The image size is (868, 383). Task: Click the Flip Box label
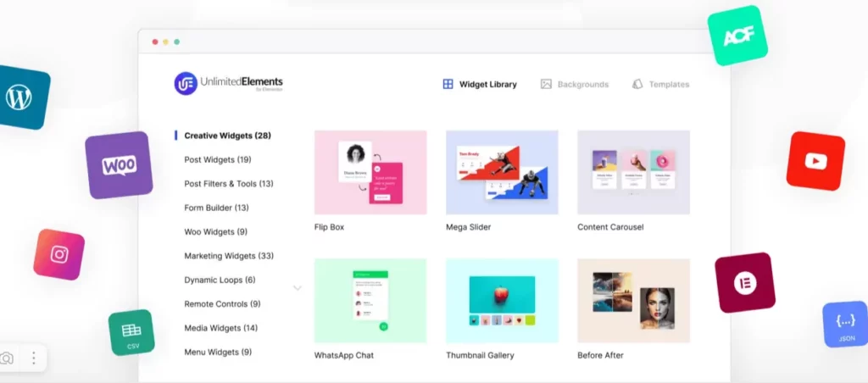330,227
